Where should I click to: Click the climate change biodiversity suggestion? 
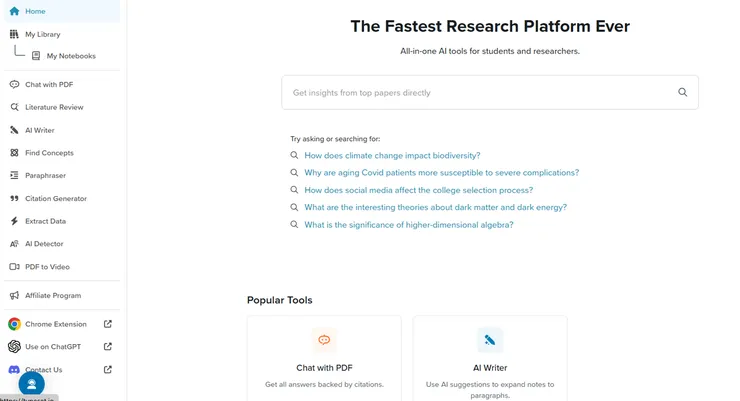(392, 156)
